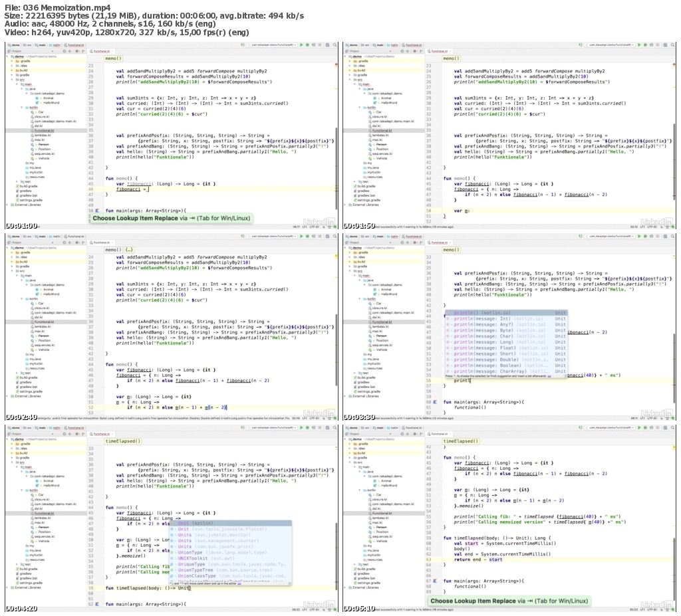Select Functional.kt editor tab in 00:01:00 frame
The width and height of the screenshot is (681, 616).
(x=101, y=51)
